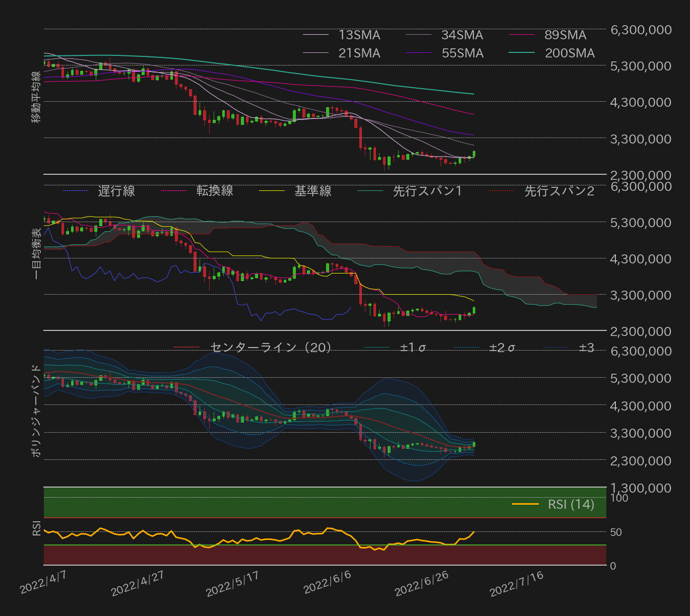Hide the ±2σ Bollinger band
The image size is (690, 616).
pyautogui.click(x=503, y=347)
